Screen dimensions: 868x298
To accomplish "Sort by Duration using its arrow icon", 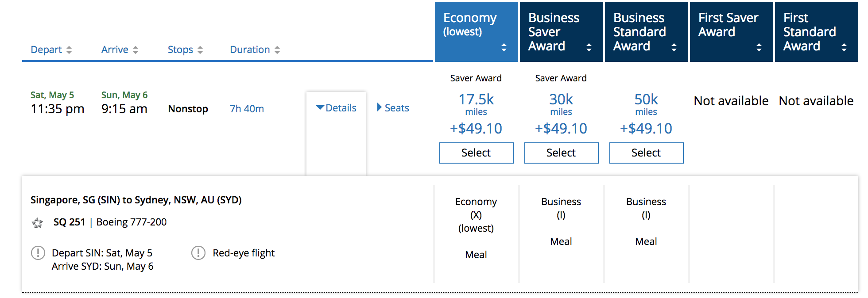I will point(277,50).
